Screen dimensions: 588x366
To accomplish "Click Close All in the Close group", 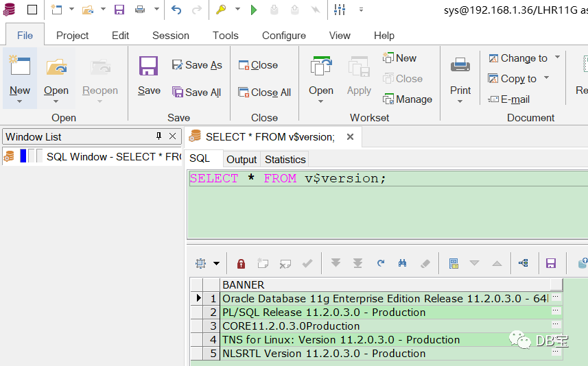I will [x=264, y=92].
